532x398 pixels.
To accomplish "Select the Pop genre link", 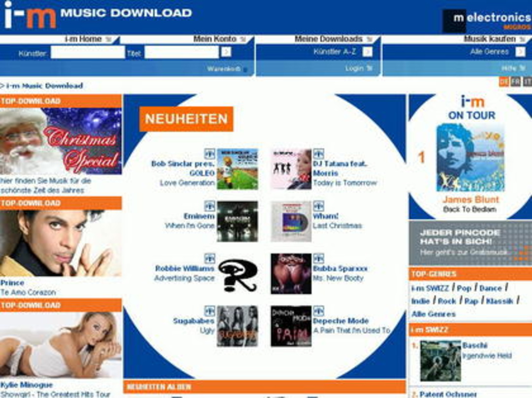I will [464, 288].
